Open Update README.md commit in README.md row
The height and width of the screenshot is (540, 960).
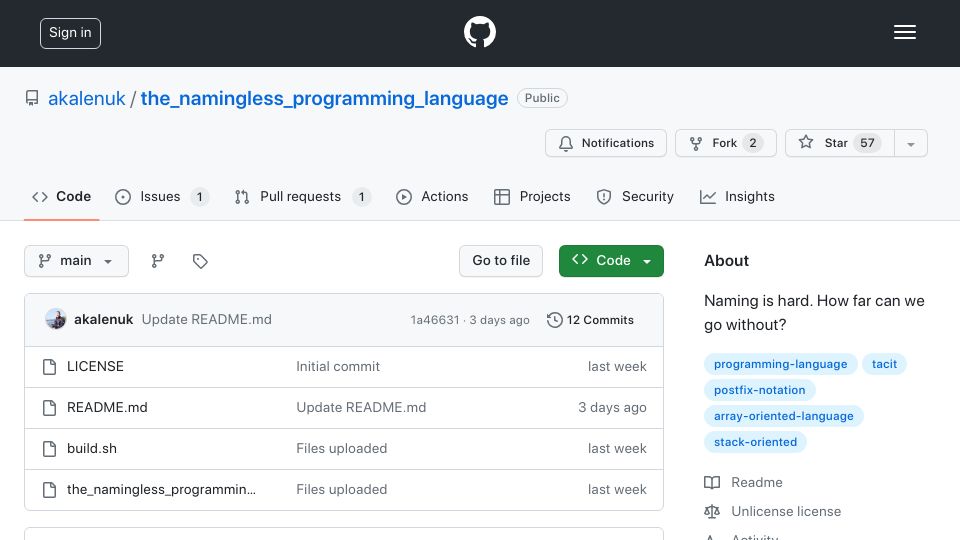click(x=361, y=407)
